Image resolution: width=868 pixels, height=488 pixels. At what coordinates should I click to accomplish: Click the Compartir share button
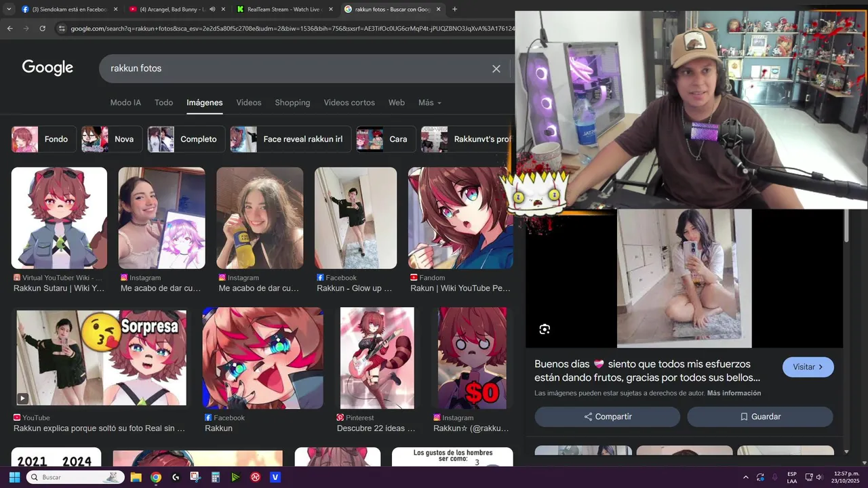608,417
